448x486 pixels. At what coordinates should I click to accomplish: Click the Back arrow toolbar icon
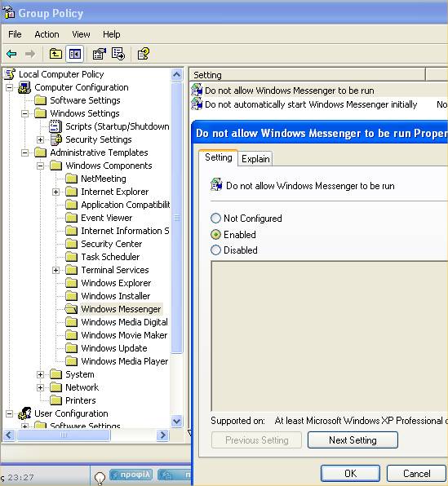[x=11, y=54]
